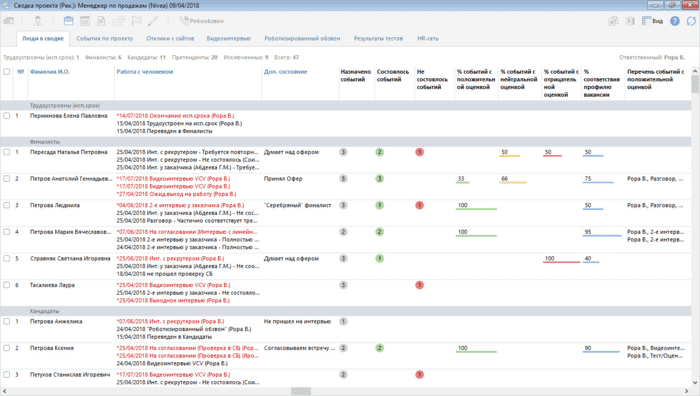Open the Отклики с сайтов tab
This screenshot has width=700, height=396.
[x=170, y=38]
